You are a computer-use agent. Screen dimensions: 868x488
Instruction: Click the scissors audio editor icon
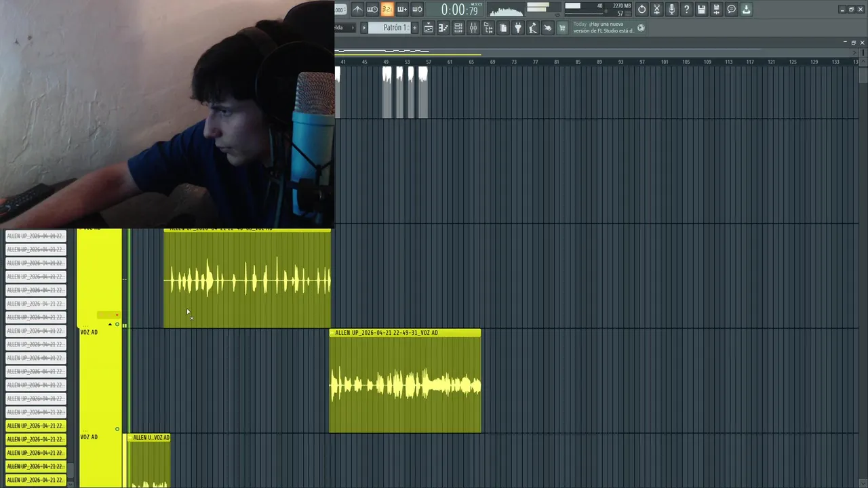[x=656, y=9]
